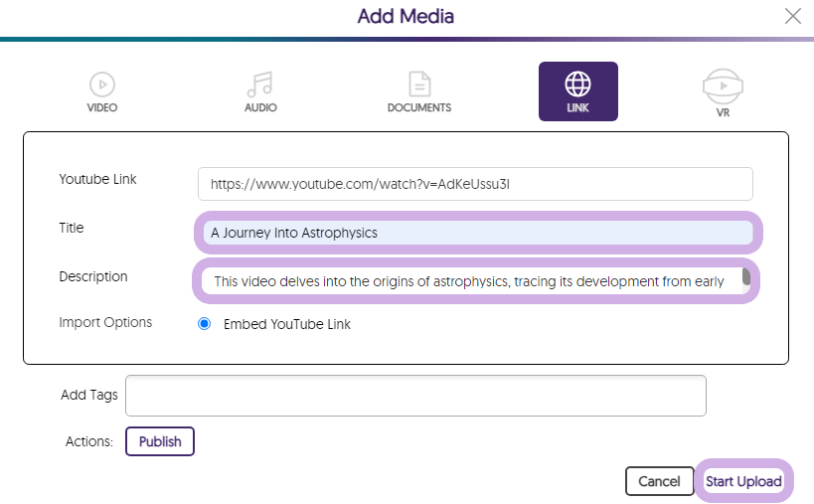Open the DOCUMENTS tab text label
The height and width of the screenshot is (504, 814).
(x=418, y=107)
